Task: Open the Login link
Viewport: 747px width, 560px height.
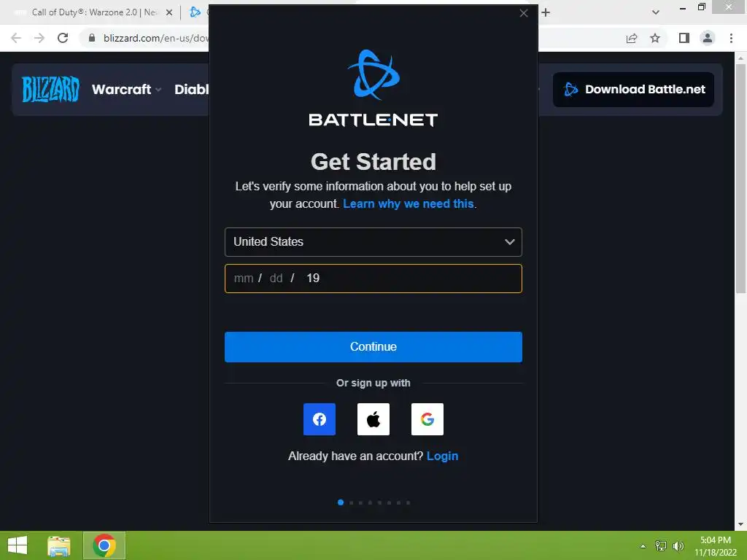Action: click(442, 456)
